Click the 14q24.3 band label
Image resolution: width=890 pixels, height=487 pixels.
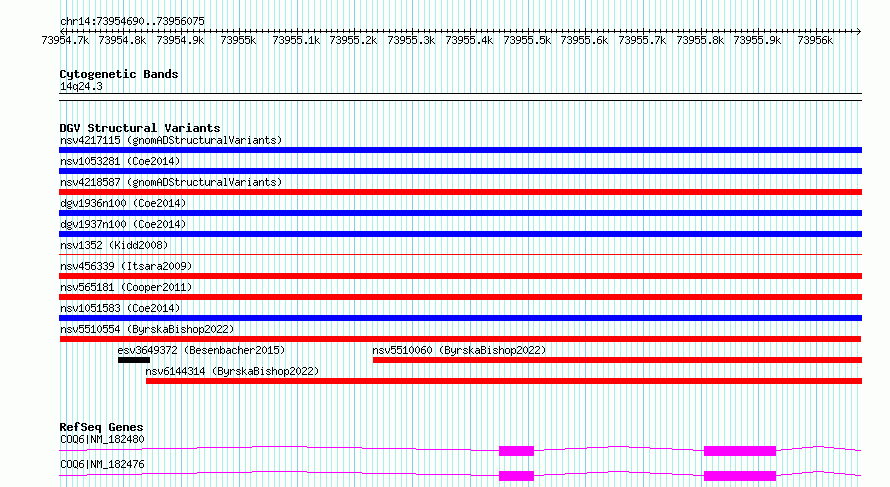(81, 86)
